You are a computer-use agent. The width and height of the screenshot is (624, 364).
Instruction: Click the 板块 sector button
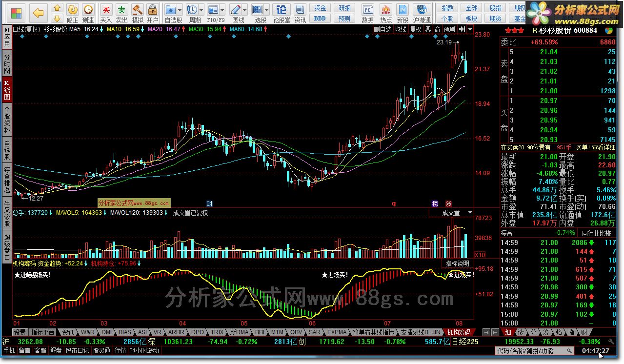click(471, 19)
